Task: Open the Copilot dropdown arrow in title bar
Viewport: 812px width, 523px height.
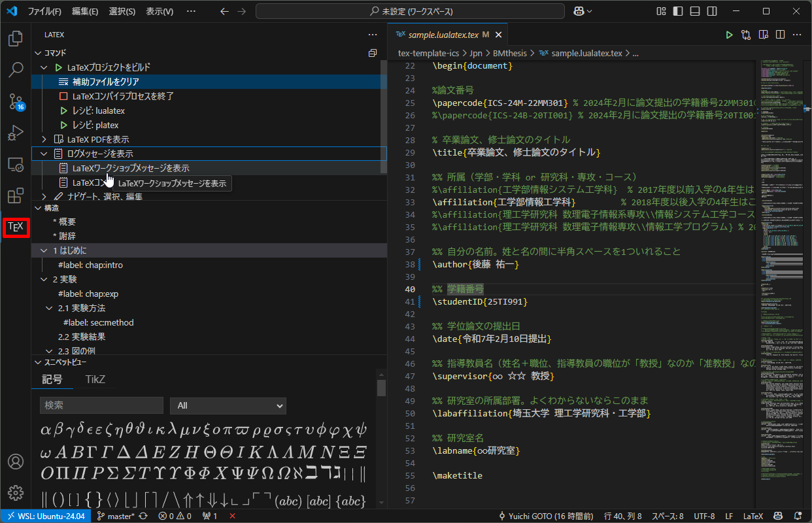Action: tap(590, 11)
